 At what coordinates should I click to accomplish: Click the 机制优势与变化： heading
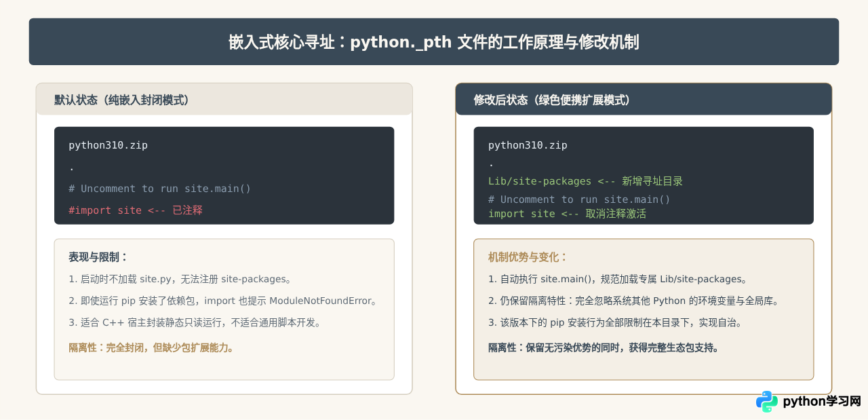pyautogui.click(x=528, y=257)
